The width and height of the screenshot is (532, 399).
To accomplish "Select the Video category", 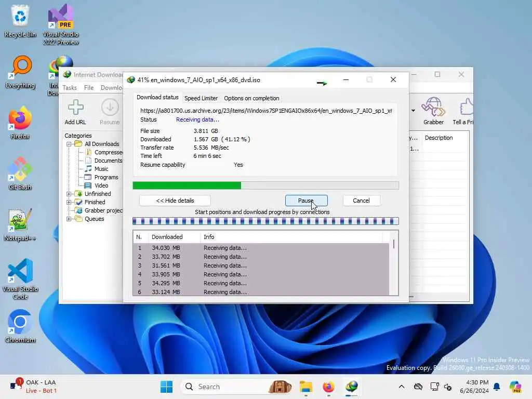I will pos(97,185).
